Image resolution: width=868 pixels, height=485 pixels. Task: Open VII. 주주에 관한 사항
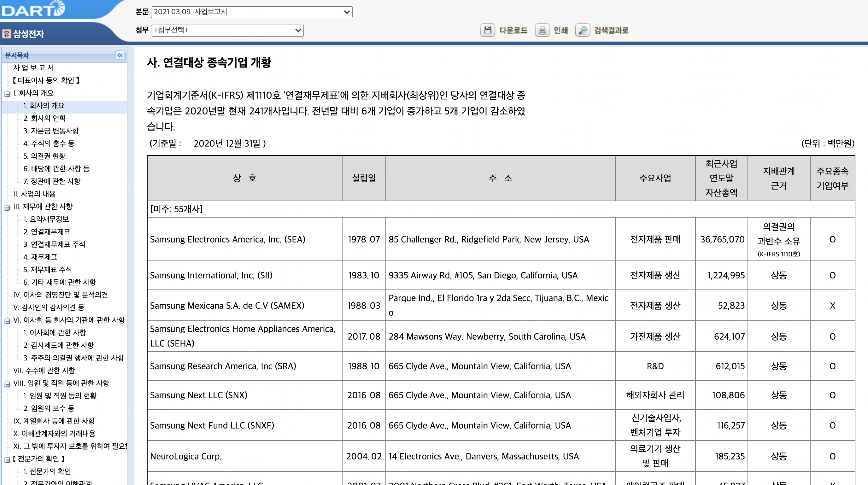[44, 371]
